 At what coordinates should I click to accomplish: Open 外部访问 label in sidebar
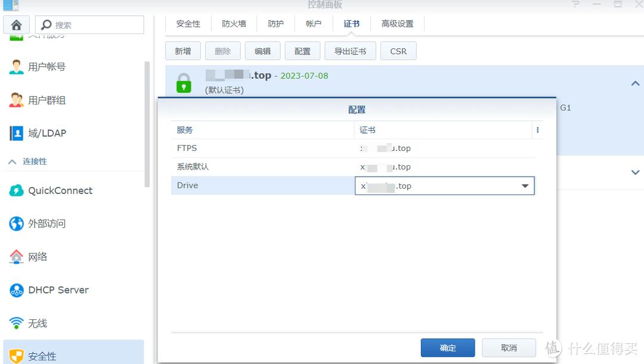click(x=47, y=224)
